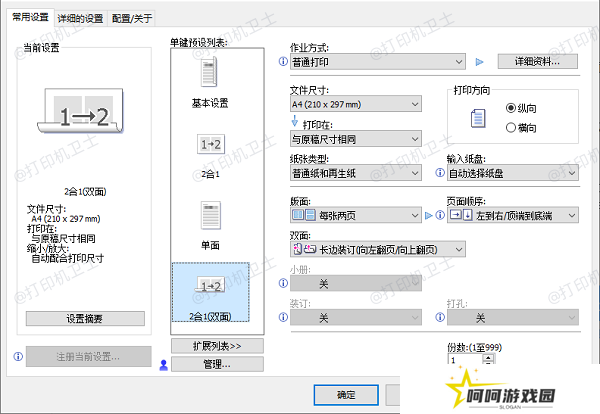Image resolution: width=600 pixels, height=414 pixels.
Task: Open the 小册 关 dropdown
Action: pyautogui.click(x=356, y=283)
